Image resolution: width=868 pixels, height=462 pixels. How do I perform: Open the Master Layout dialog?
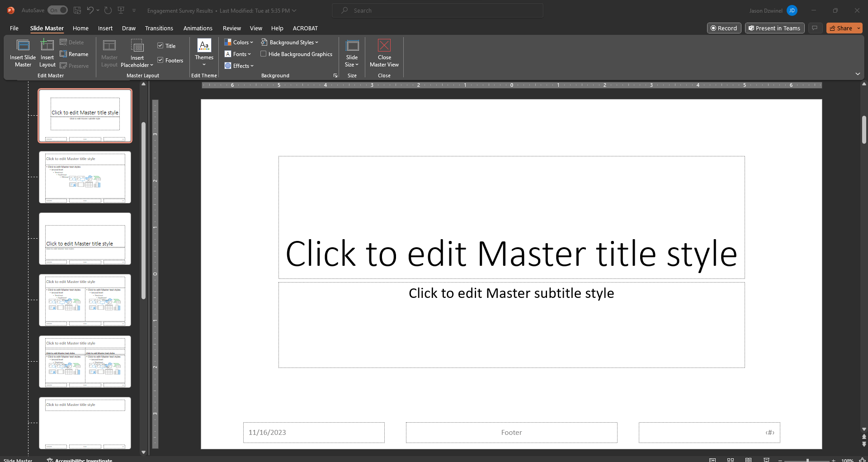pos(109,53)
